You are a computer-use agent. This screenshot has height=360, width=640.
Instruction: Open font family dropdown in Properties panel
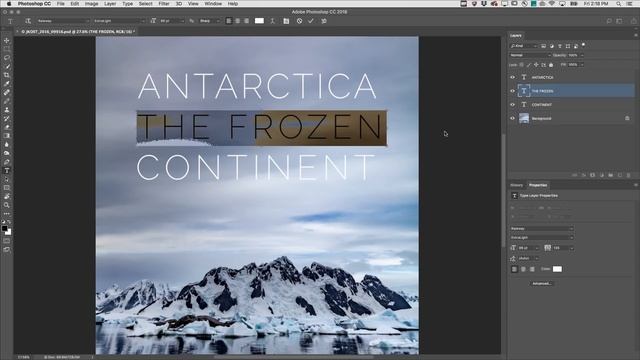(x=541, y=229)
